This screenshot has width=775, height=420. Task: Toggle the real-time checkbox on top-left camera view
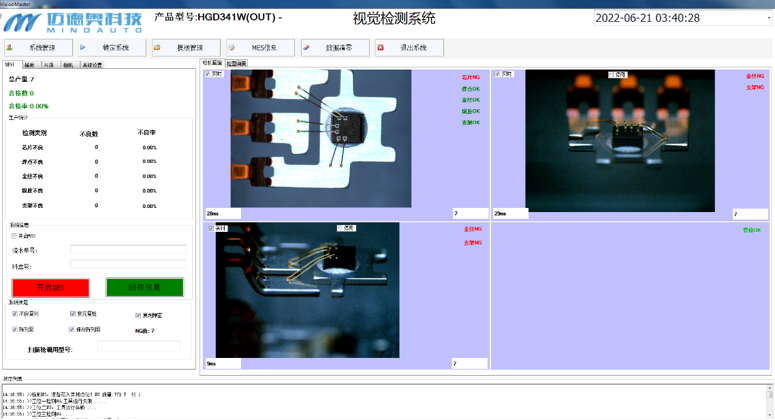click(207, 74)
